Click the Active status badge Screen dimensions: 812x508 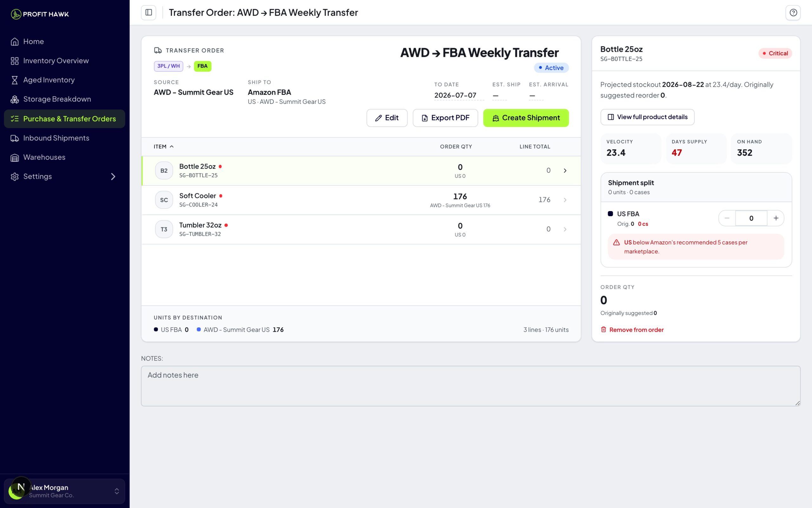(x=551, y=68)
